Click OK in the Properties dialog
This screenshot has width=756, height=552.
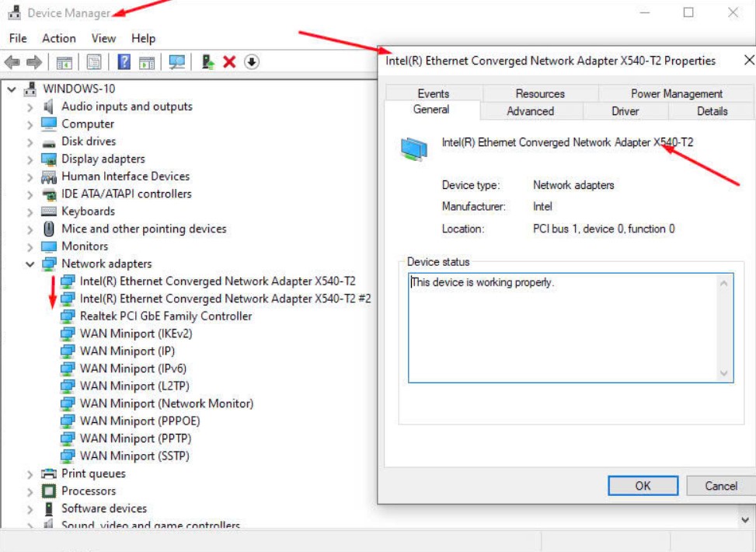[x=643, y=485]
